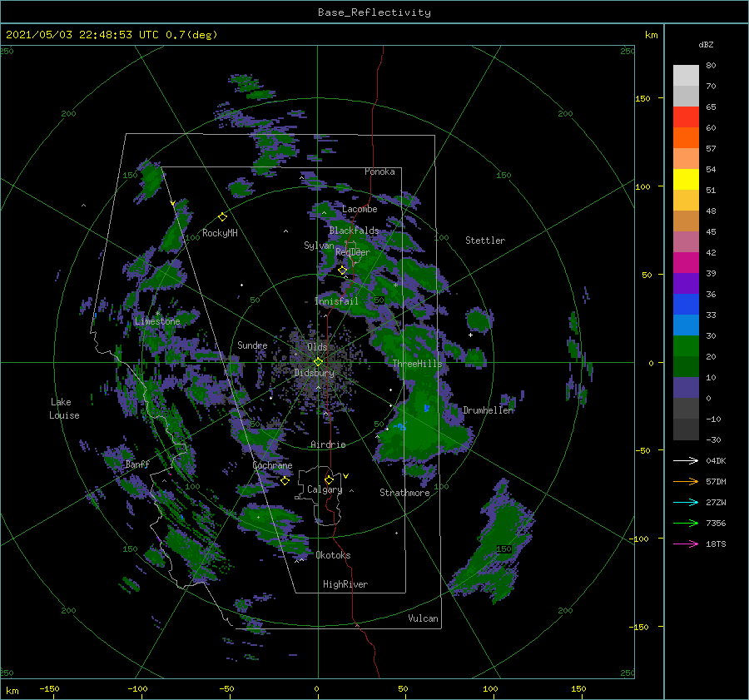Image resolution: width=749 pixels, height=700 pixels.
Task: Click the Vulcan city label
Action: [x=424, y=618]
